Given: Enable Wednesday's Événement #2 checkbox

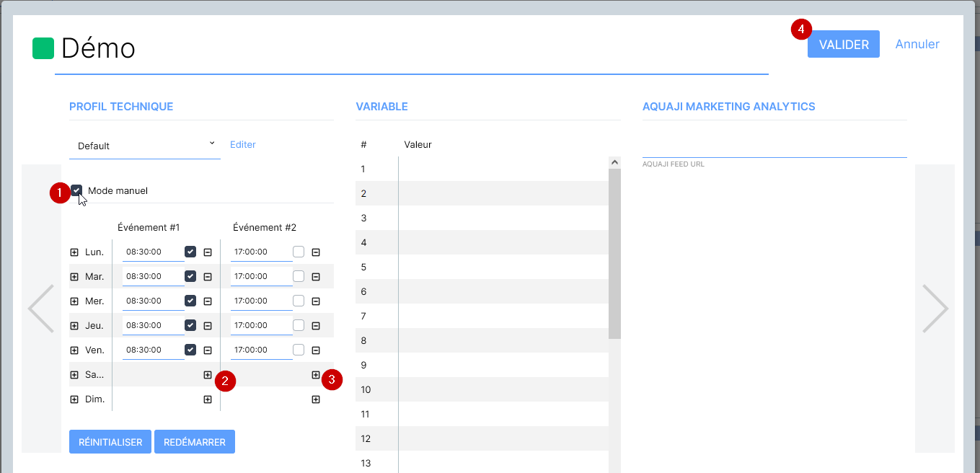Looking at the screenshot, I should (x=299, y=301).
